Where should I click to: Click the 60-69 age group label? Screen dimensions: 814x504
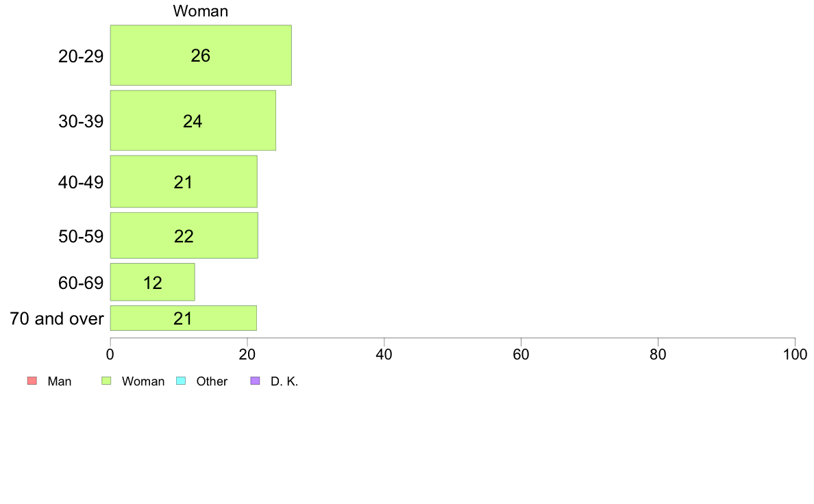pos(81,283)
